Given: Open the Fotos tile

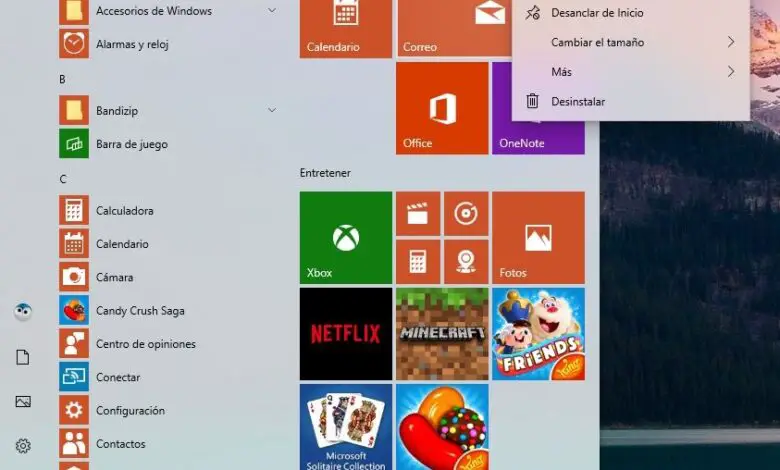Looking at the screenshot, I should pos(538,238).
